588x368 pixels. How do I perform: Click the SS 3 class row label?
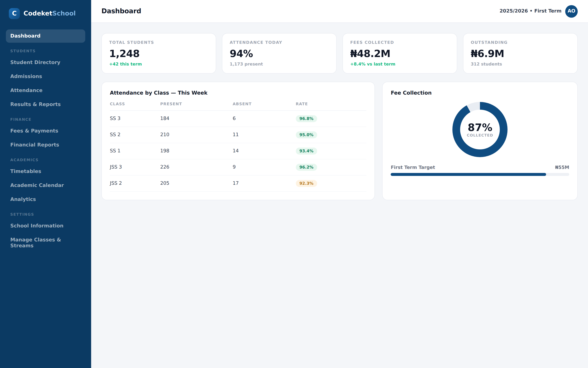point(115,118)
